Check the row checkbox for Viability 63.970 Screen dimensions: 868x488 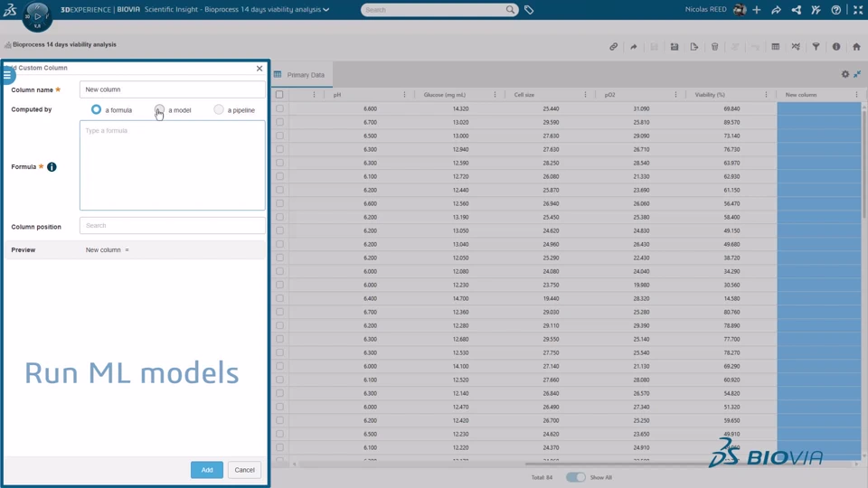279,163
